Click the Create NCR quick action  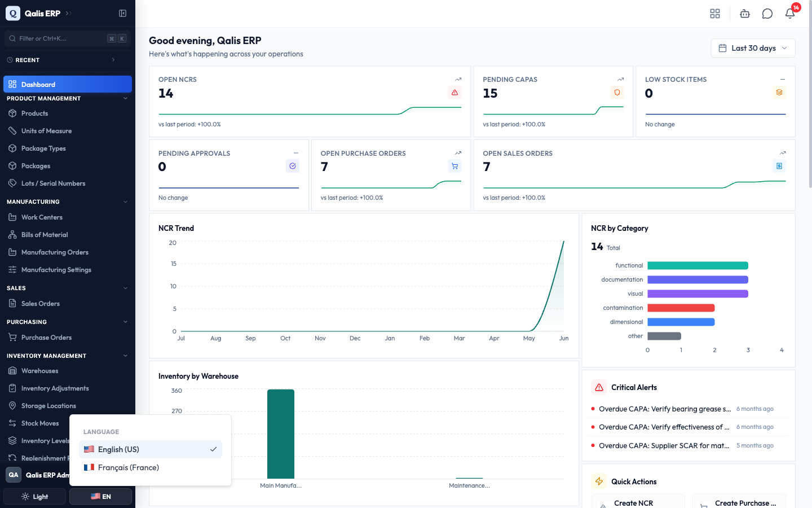(x=638, y=501)
